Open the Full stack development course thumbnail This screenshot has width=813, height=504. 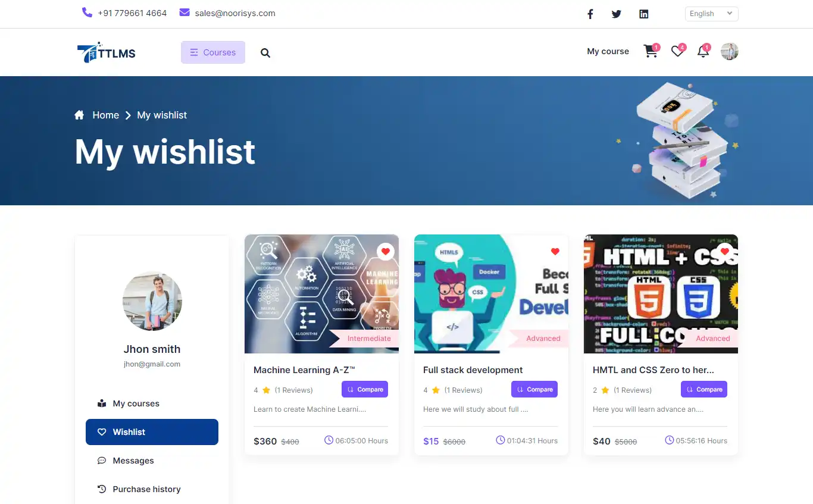[491, 294]
